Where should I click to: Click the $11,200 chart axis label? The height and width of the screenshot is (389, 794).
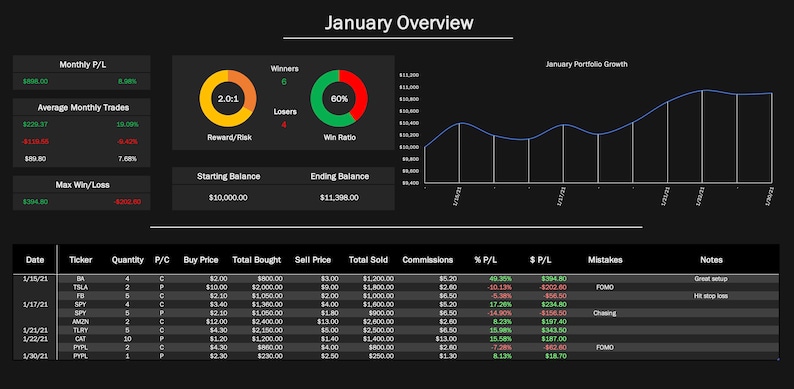[409, 75]
